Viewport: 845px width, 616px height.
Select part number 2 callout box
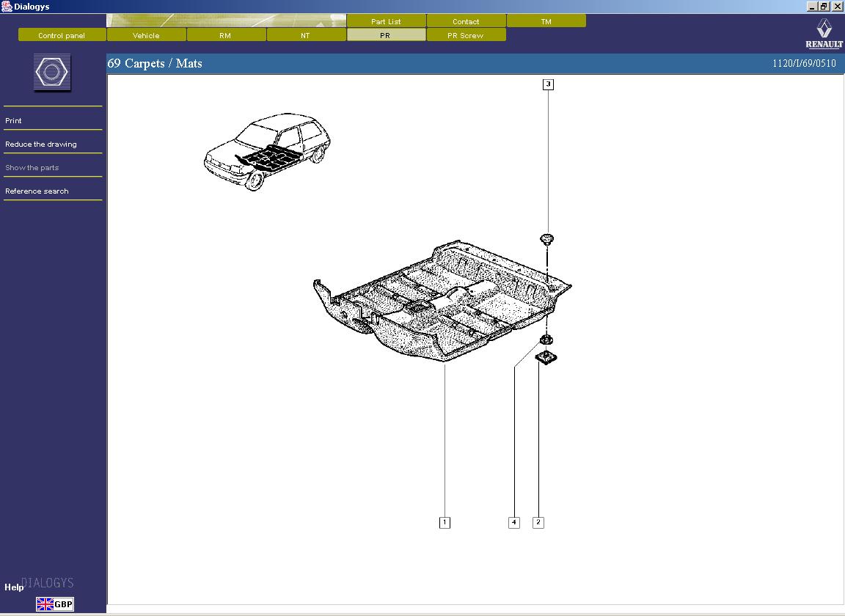tap(538, 522)
